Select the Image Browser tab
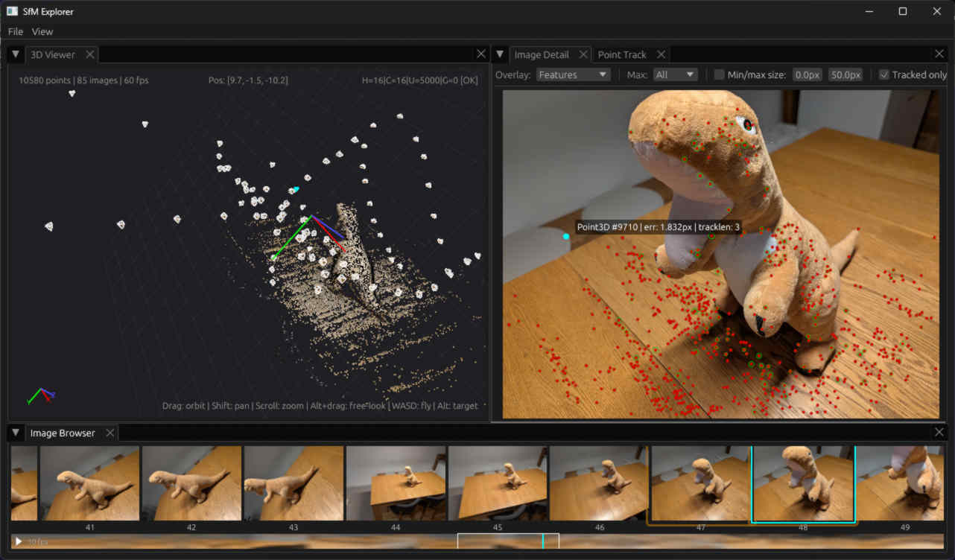This screenshot has height=560, width=955. pos(63,433)
